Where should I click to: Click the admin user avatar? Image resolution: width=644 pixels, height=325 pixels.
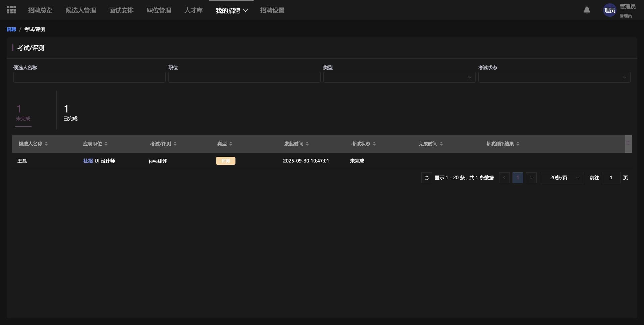(x=609, y=10)
